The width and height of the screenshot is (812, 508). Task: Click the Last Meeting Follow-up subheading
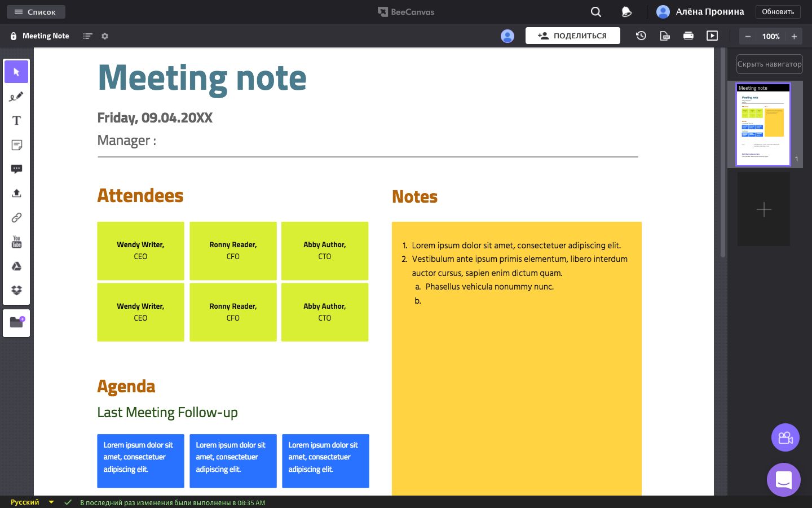[167, 413]
